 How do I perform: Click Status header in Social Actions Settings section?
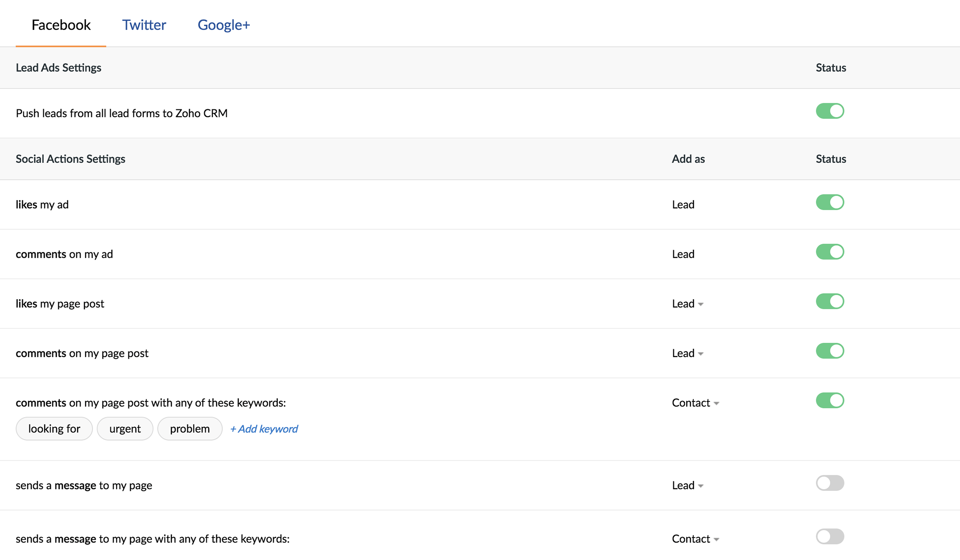(x=831, y=159)
